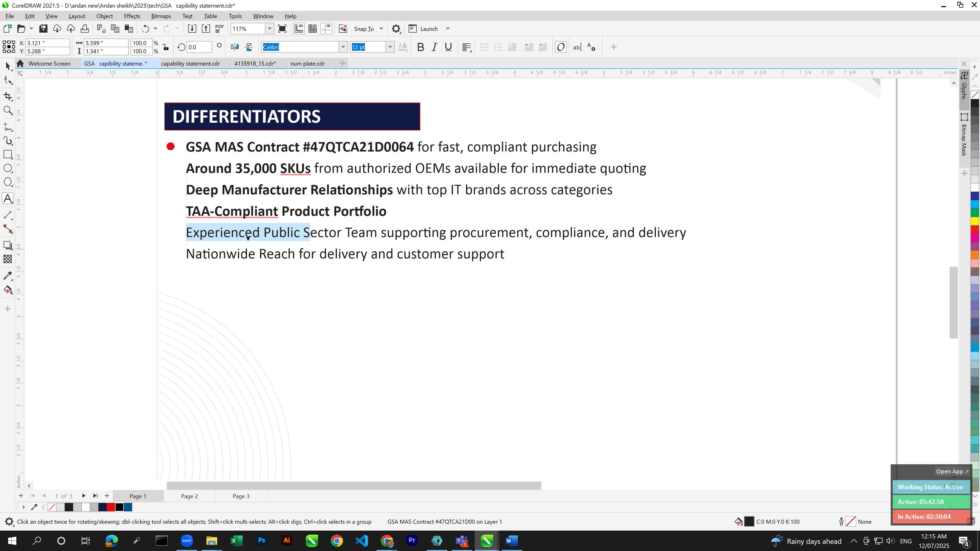The height and width of the screenshot is (551, 980).
Task: Toggle Show grid button
Action: click(x=313, y=29)
